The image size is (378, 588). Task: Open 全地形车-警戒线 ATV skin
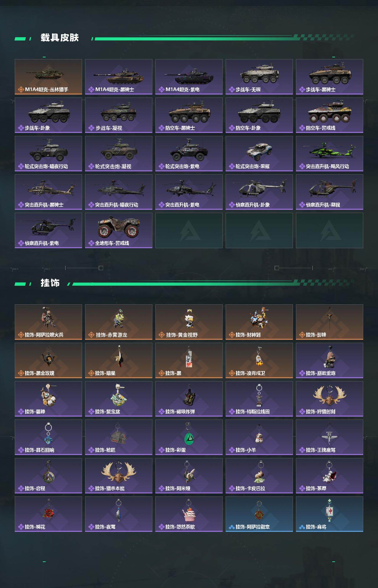point(119,230)
